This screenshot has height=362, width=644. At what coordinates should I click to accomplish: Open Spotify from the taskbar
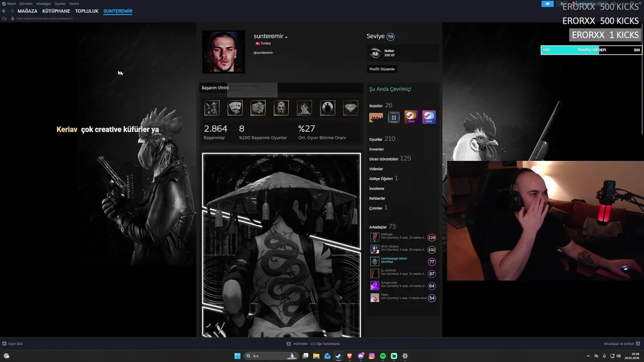pyautogui.click(x=383, y=356)
